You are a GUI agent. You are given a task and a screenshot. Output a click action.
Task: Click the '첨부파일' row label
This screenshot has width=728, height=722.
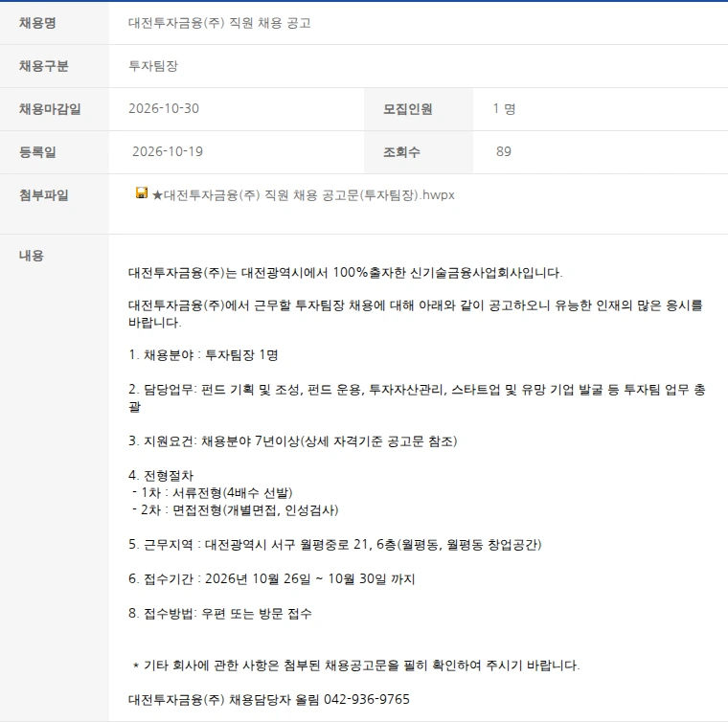tap(44, 195)
